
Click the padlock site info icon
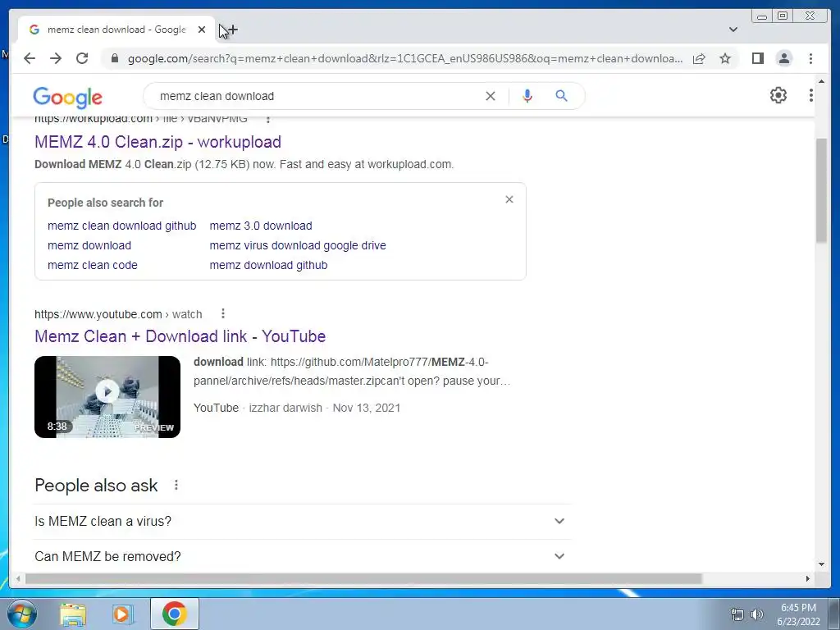tap(115, 58)
